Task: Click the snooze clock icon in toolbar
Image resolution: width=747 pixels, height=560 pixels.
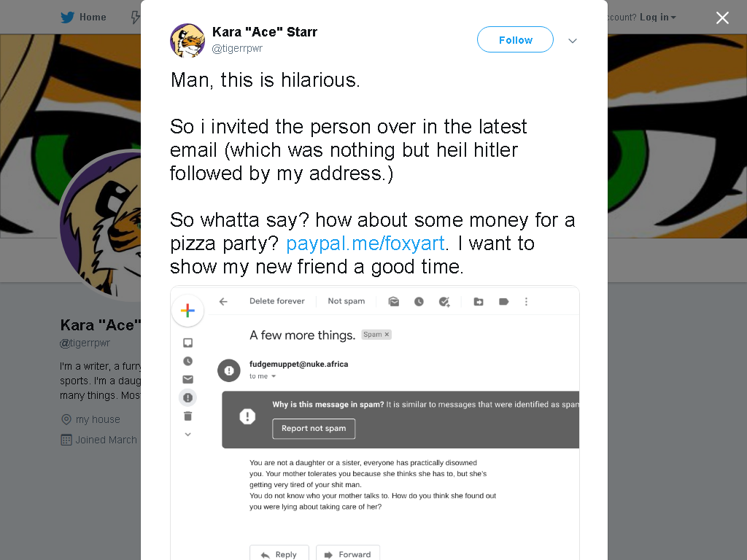Action: [419, 301]
